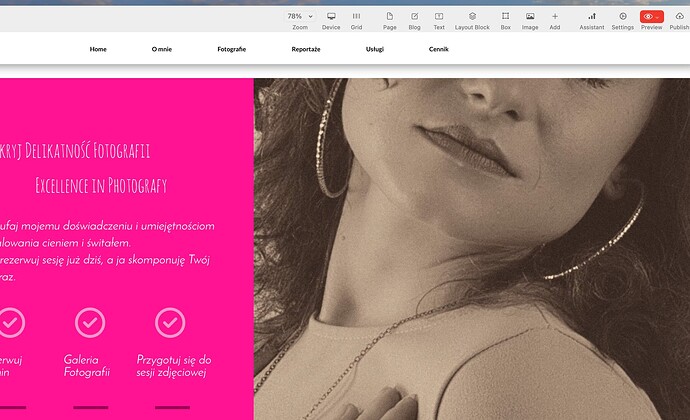Select the Cennik menu link
The width and height of the screenshot is (690, 420).
tap(439, 49)
